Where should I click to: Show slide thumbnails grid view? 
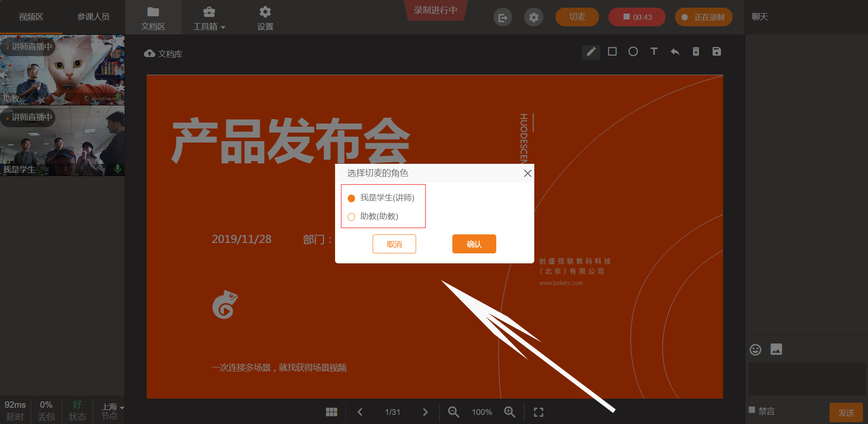331,412
